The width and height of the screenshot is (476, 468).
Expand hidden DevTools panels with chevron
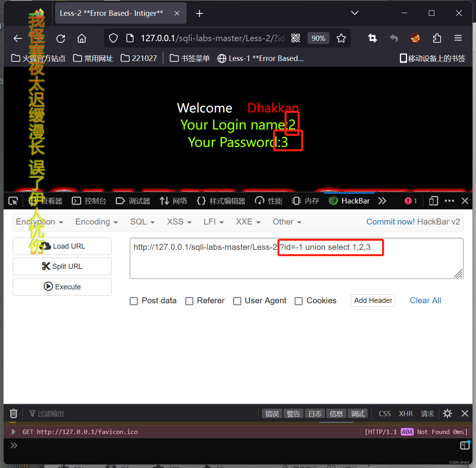pos(382,201)
